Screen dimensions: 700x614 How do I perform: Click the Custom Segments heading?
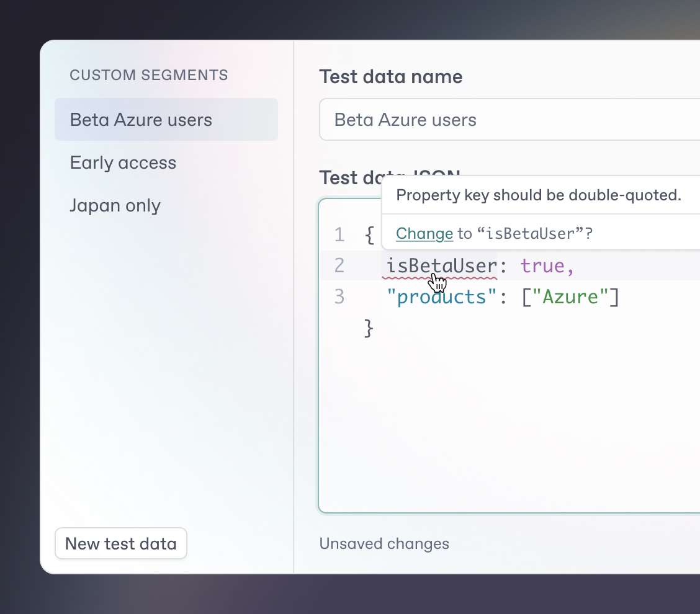(x=149, y=75)
